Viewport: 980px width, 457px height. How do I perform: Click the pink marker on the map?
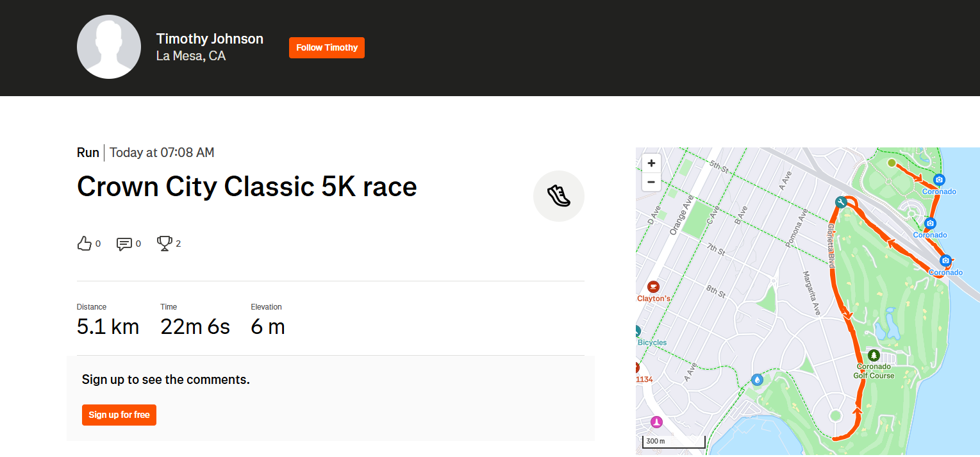coord(656,422)
